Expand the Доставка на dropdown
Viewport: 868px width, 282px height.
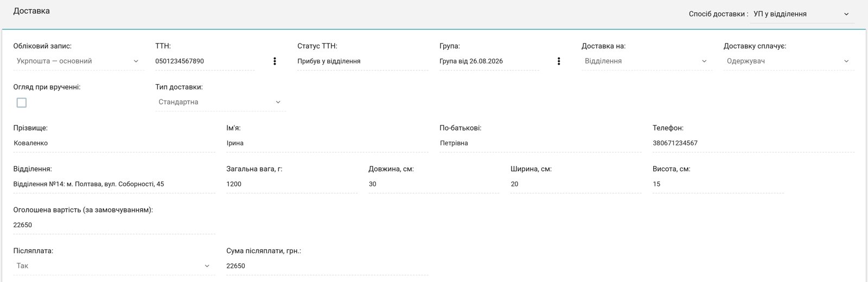(x=647, y=61)
